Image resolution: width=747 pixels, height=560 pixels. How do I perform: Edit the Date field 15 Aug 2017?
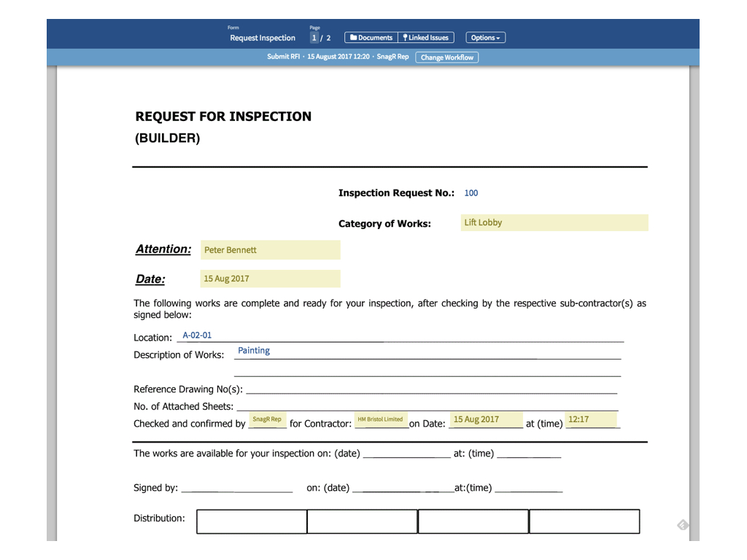271,279
